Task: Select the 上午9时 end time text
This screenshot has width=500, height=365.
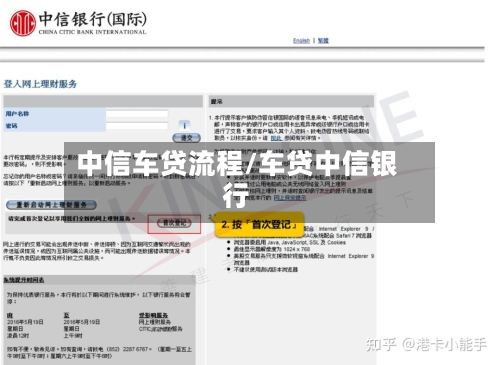Action: [x=73, y=336]
